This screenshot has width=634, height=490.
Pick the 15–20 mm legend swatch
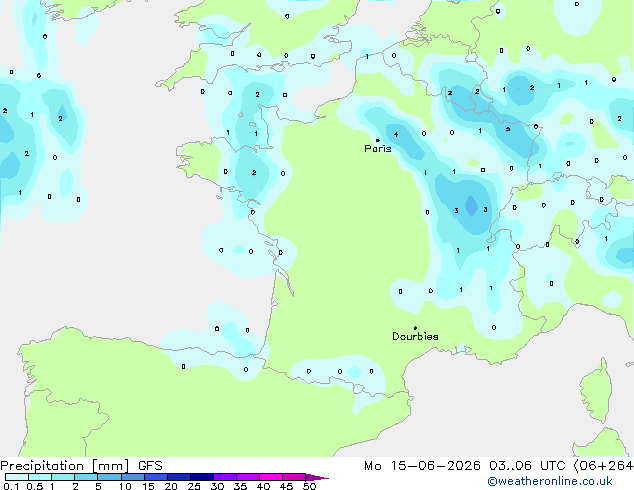155,477
